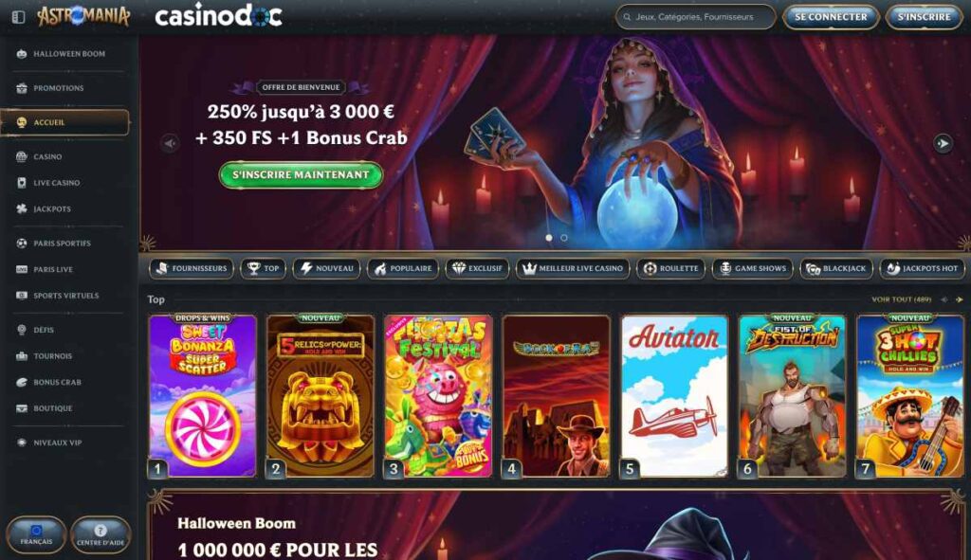The width and height of the screenshot is (971, 560).
Task: Show the previous banner with left arrow
Action: point(171,144)
